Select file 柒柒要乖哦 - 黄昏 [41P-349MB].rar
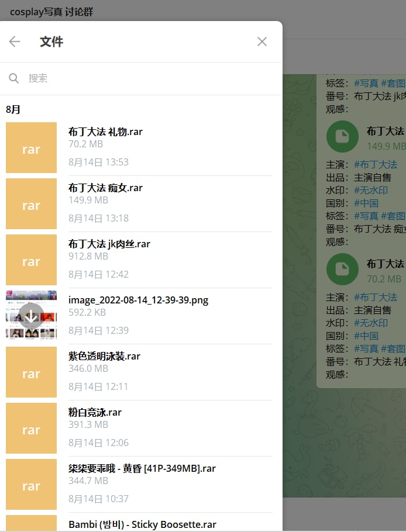Viewport: 406px width, 532px height. (x=142, y=468)
